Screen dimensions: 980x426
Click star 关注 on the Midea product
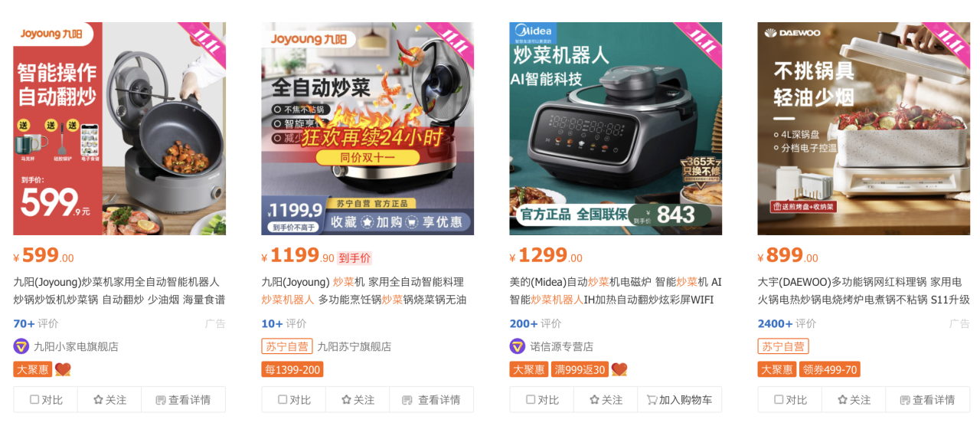coord(606,400)
